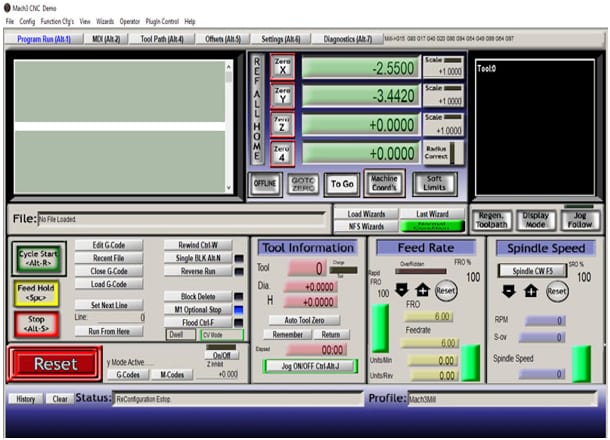Click G-code window scrollbar down arrow

click(229, 188)
